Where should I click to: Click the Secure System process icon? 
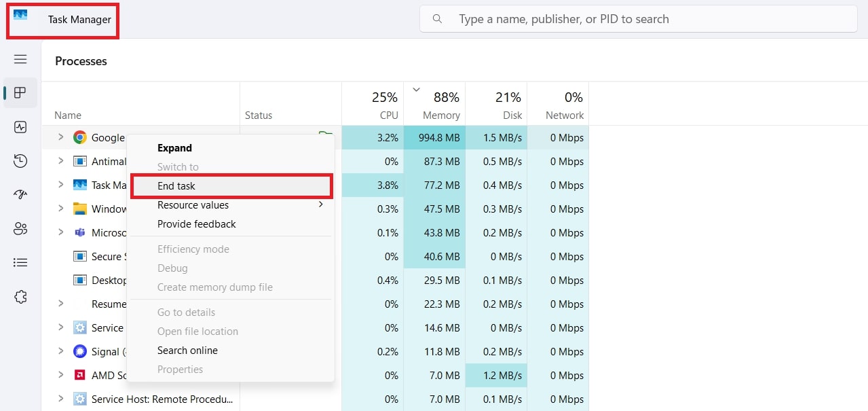pos(80,256)
